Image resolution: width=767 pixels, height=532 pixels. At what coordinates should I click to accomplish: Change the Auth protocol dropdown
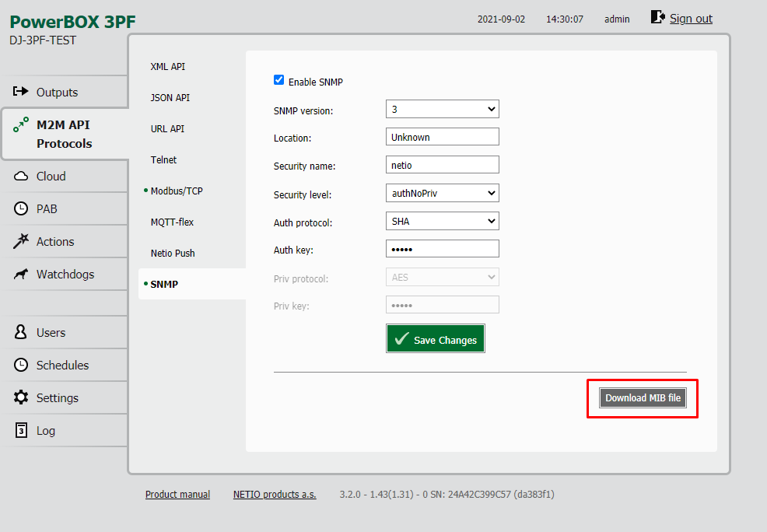tap(442, 221)
